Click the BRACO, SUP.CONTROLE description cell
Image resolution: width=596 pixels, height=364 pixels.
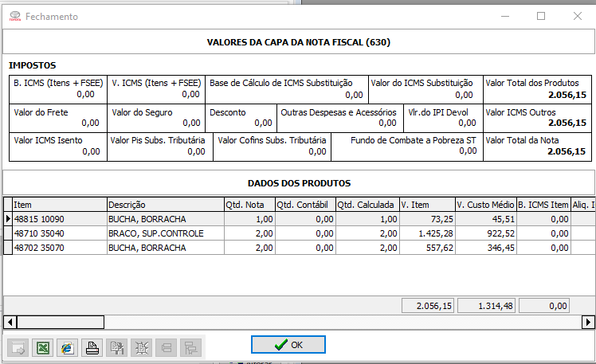pos(166,233)
